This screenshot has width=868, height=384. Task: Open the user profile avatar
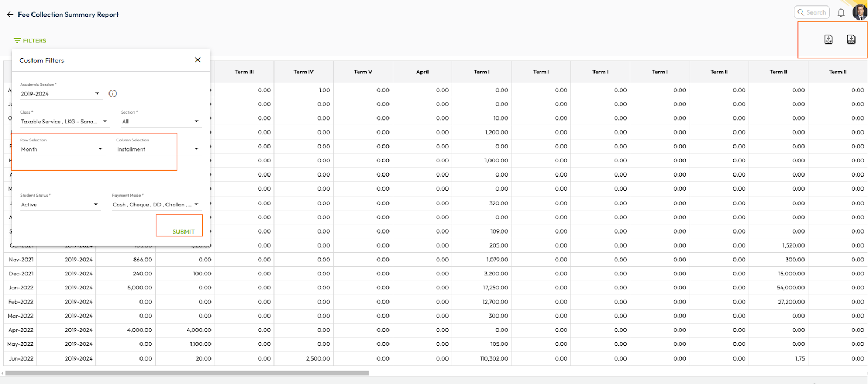pyautogui.click(x=860, y=12)
